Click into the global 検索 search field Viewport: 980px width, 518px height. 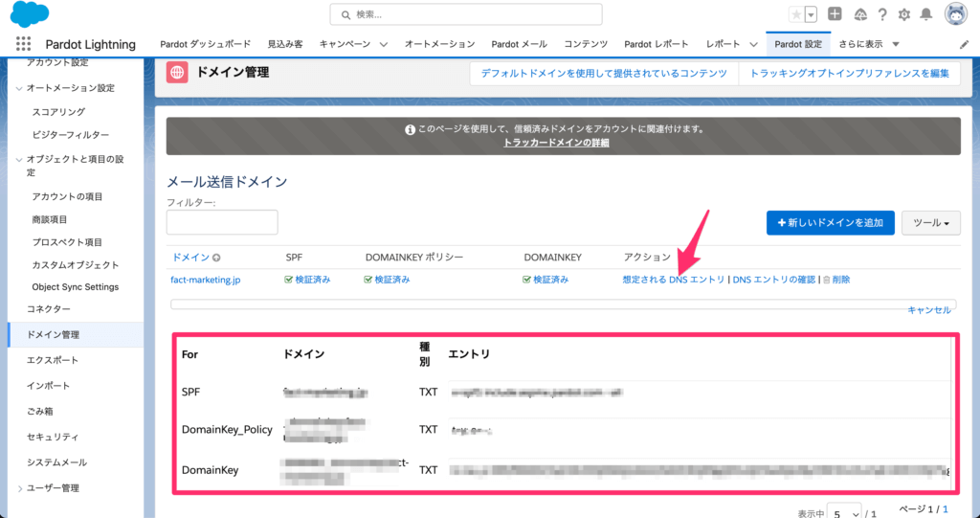pyautogui.click(x=466, y=14)
